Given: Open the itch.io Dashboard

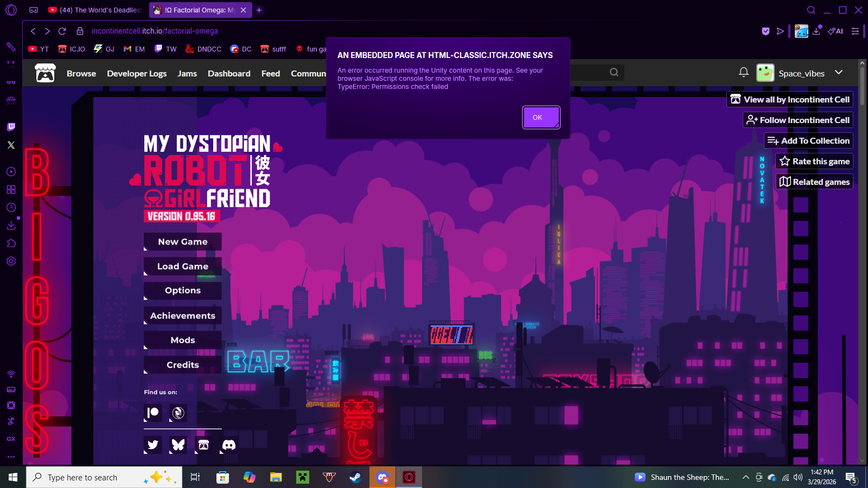Looking at the screenshot, I should 229,73.
